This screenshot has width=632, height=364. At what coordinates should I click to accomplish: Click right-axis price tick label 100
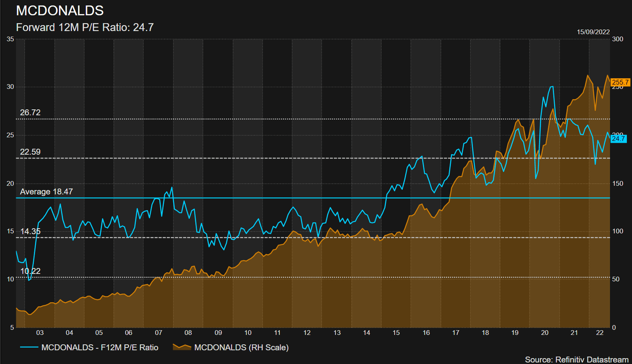coord(618,231)
